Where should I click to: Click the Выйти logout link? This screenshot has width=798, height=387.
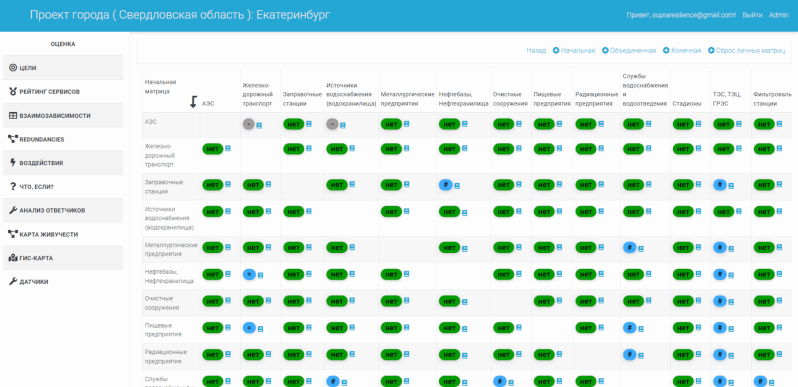752,15
